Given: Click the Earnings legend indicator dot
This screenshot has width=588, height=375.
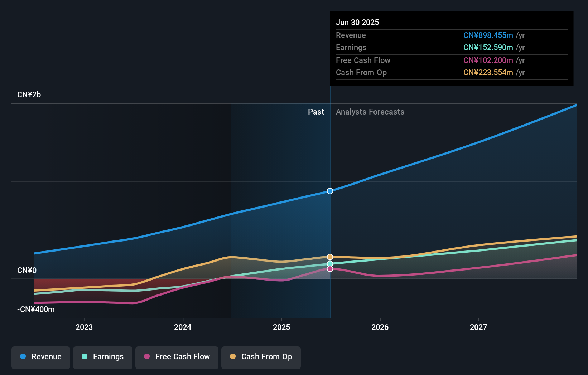Looking at the screenshot, I should click(84, 357).
